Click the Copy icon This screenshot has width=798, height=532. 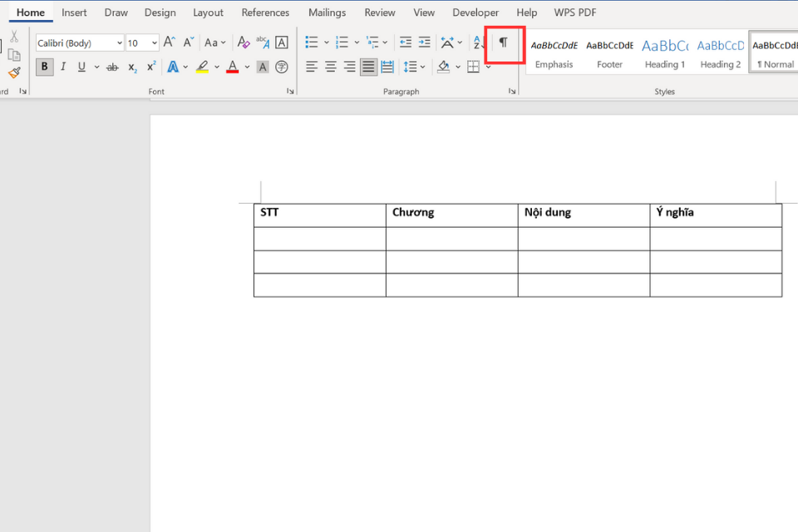pos(14,55)
